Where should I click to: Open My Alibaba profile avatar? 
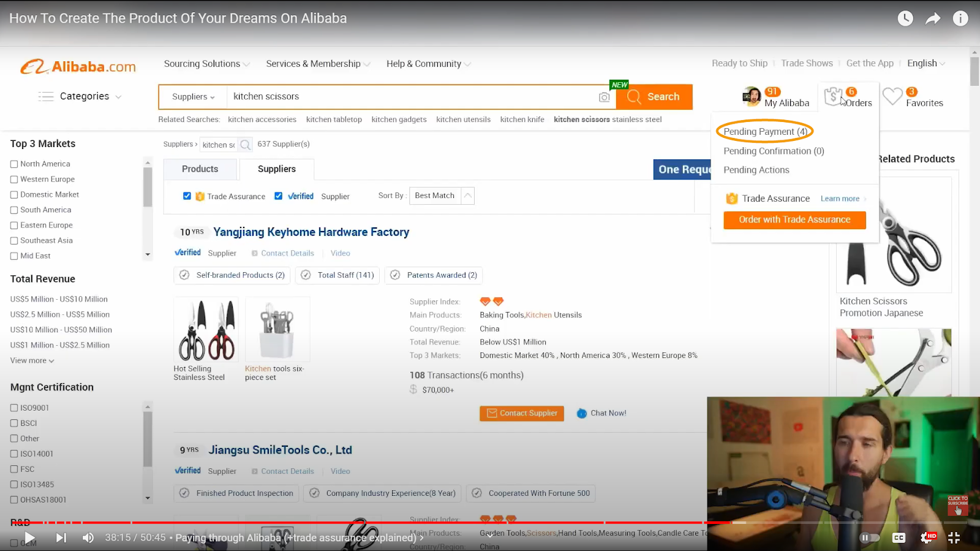tap(752, 96)
